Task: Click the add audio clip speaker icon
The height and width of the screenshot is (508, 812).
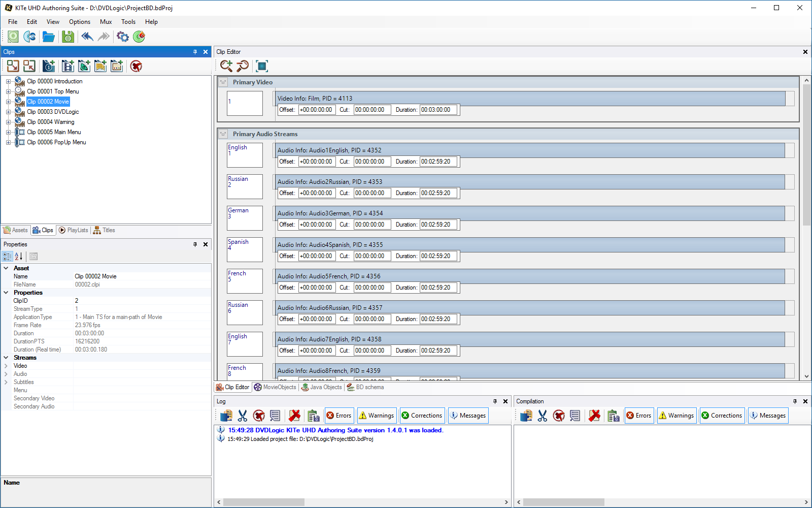Action: [84, 66]
